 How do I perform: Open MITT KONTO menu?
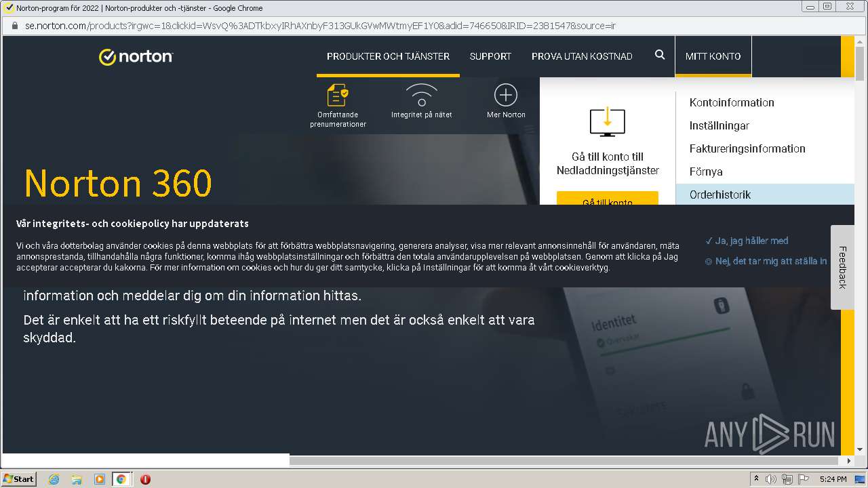713,56
